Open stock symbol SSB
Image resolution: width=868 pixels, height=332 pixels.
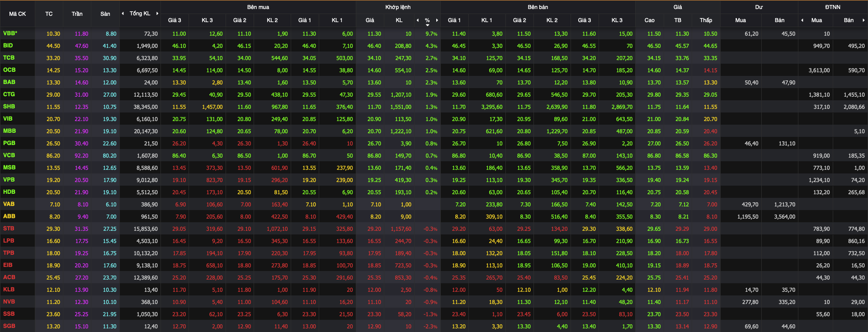9,314
